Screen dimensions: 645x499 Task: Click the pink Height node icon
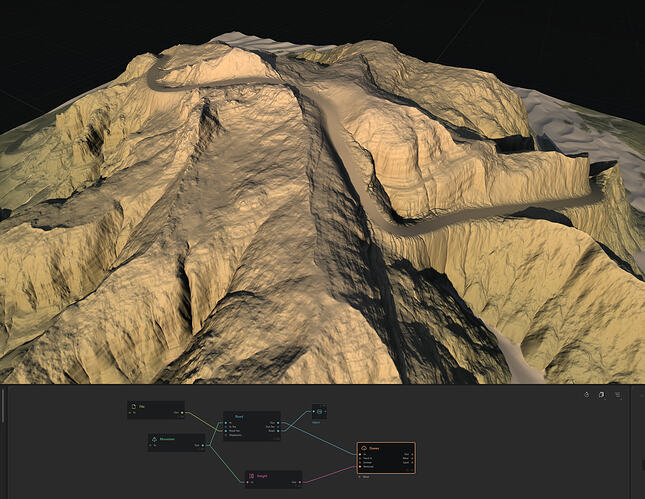point(251,476)
